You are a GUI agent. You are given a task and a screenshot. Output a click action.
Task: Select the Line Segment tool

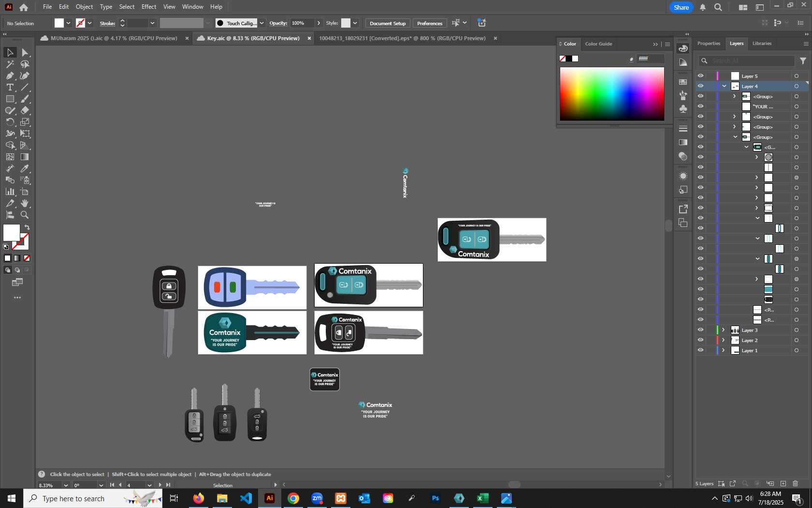[x=25, y=87]
